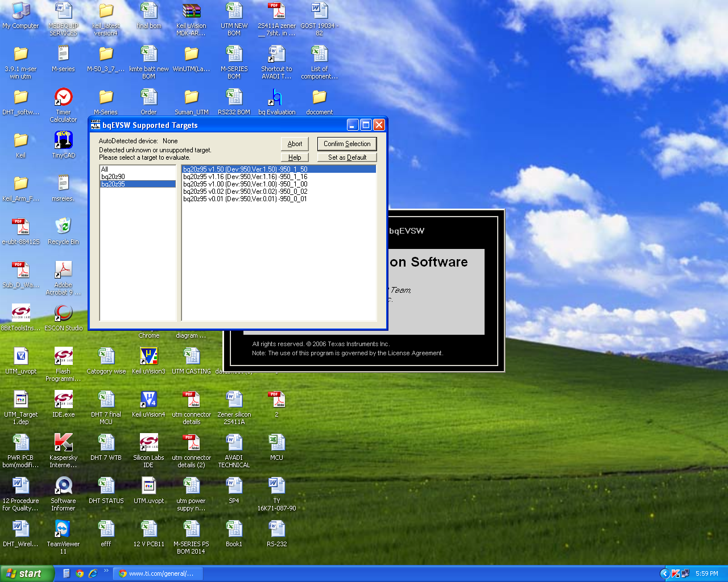Click the taskbar clock showing 5:59 PM

(x=706, y=573)
